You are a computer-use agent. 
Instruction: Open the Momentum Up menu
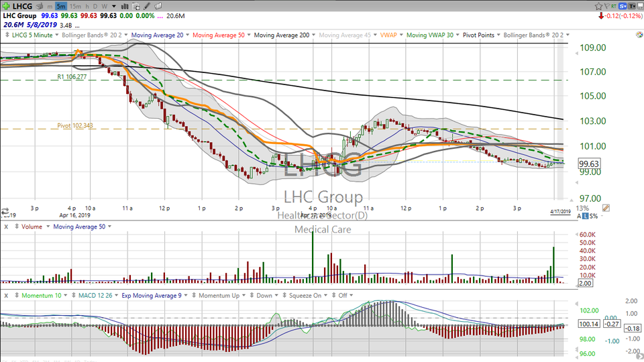[222, 296]
